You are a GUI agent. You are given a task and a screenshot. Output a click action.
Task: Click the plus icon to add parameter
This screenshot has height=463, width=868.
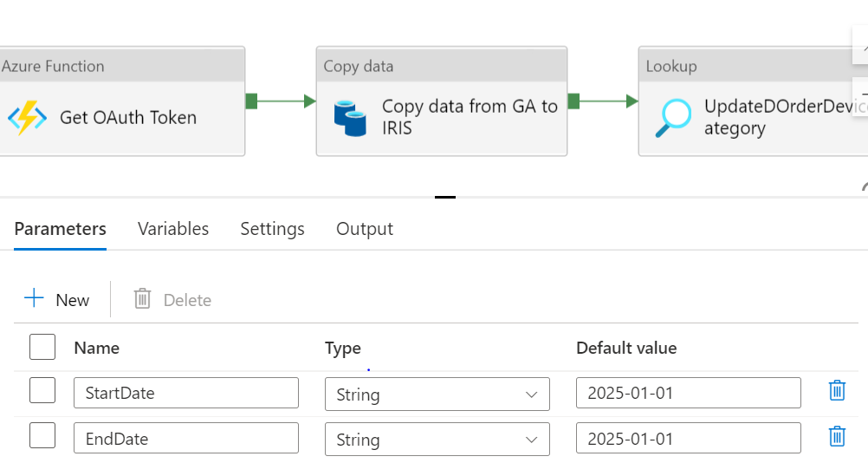click(34, 299)
